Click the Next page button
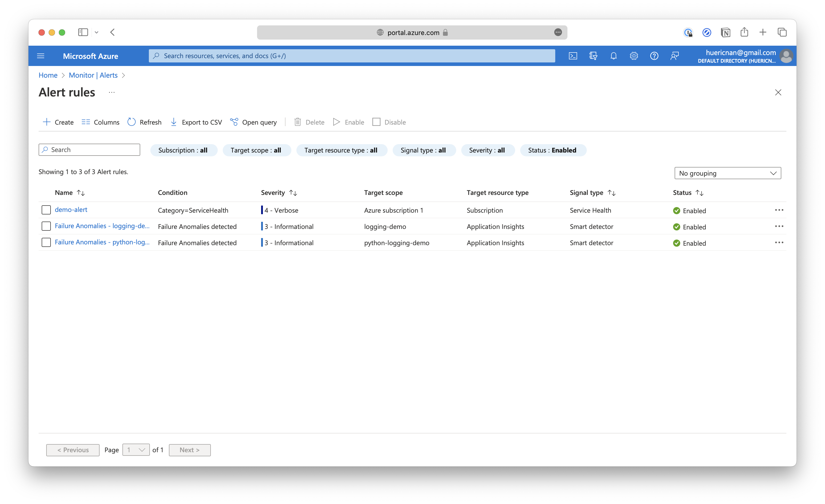825x504 pixels. coord(189,450)
